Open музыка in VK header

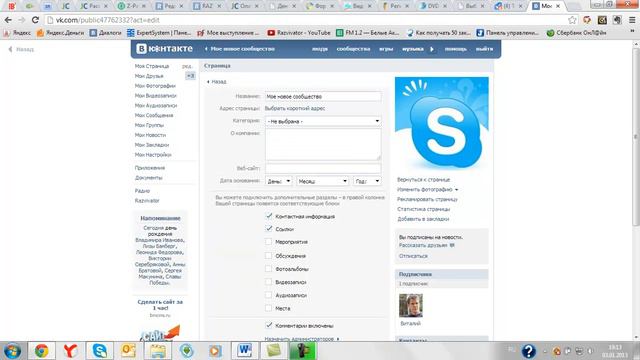coord(413,49)
